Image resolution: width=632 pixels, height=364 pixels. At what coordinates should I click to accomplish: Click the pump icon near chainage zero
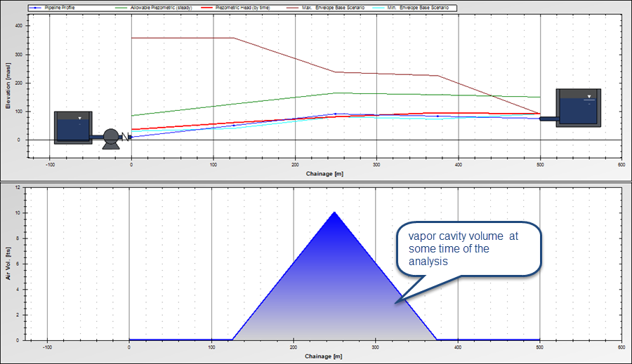click(x=110, y=137)
